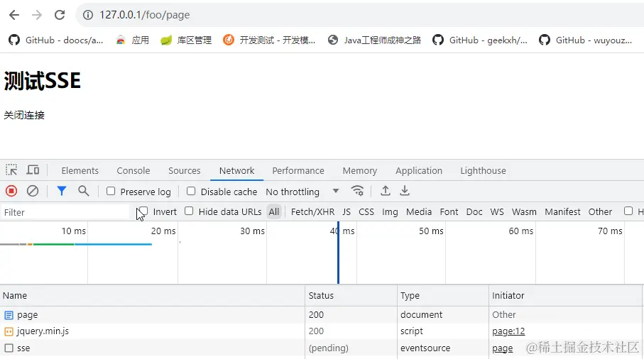Click the address bar URL 127.0.0.1/foo/page
The width and height of the screenshot is (644, 359).
145,15
